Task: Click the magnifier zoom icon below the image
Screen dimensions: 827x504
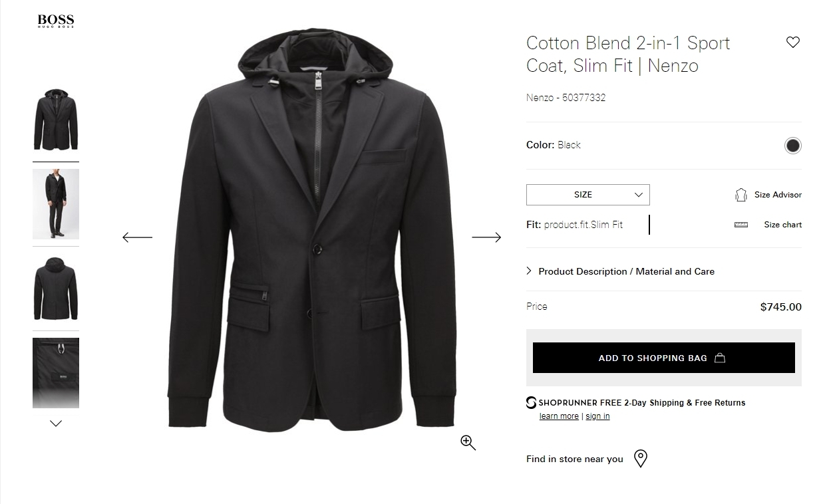Action: click(468, 443)
